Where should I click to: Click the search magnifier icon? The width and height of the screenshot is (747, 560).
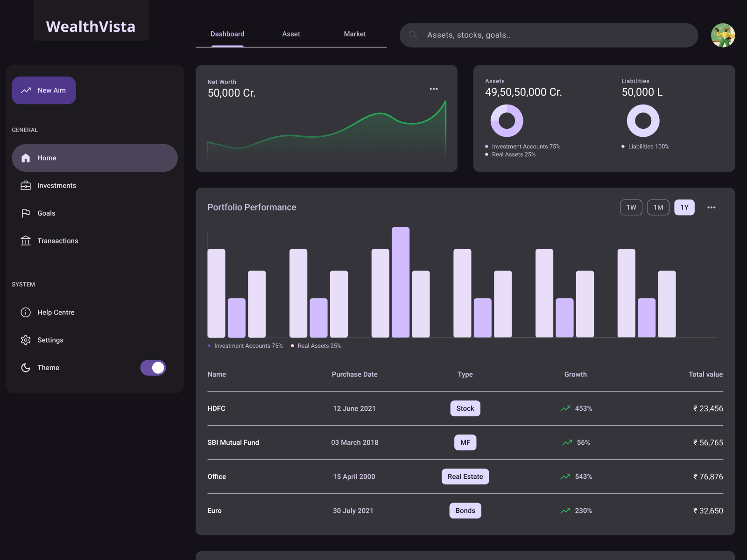click(414, 35)
